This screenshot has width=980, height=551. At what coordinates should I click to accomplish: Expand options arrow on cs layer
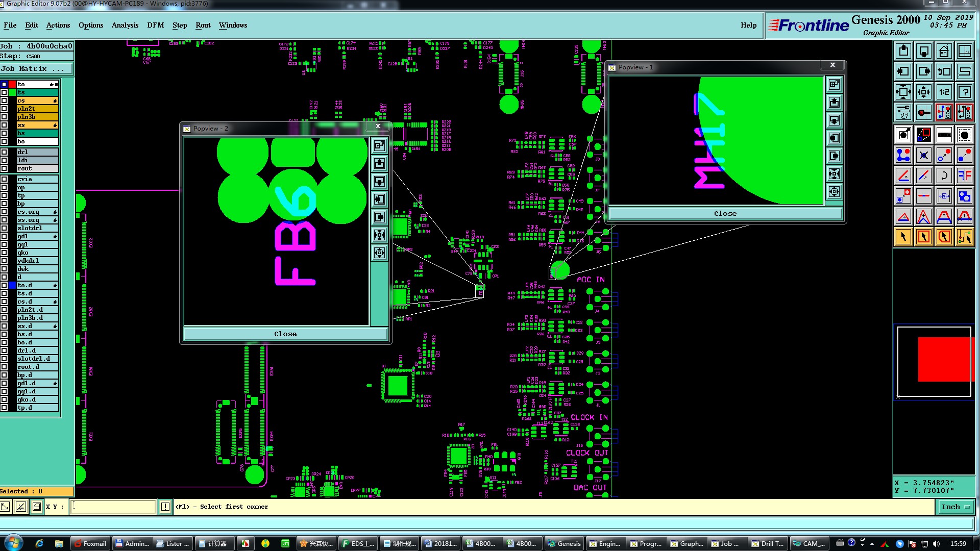pos(55,101)
